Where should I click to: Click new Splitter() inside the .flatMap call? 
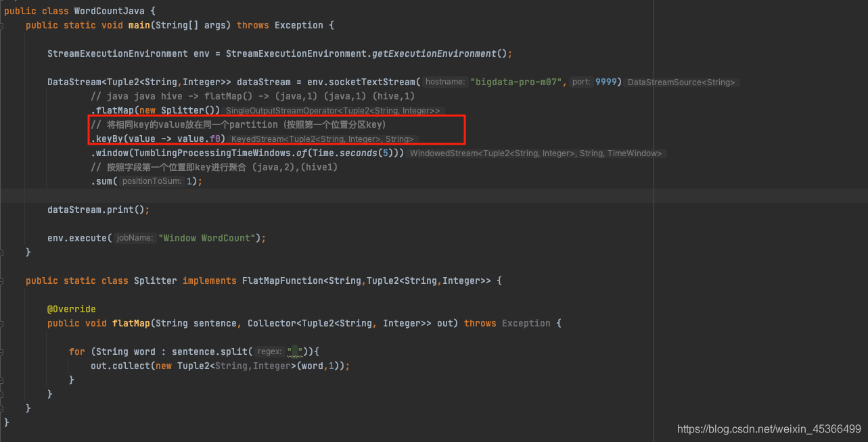(177, 110)
